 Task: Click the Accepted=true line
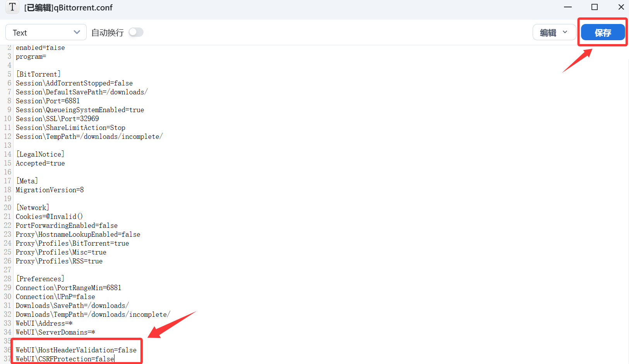tap(40, 163)
